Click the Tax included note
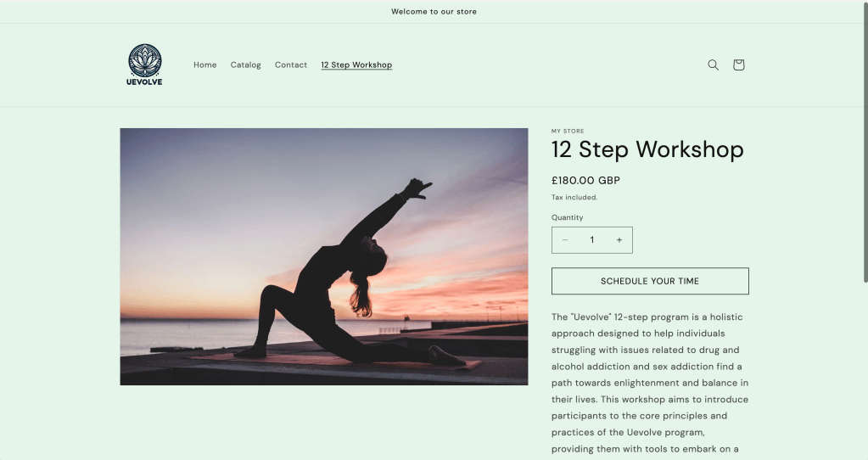 574,197
